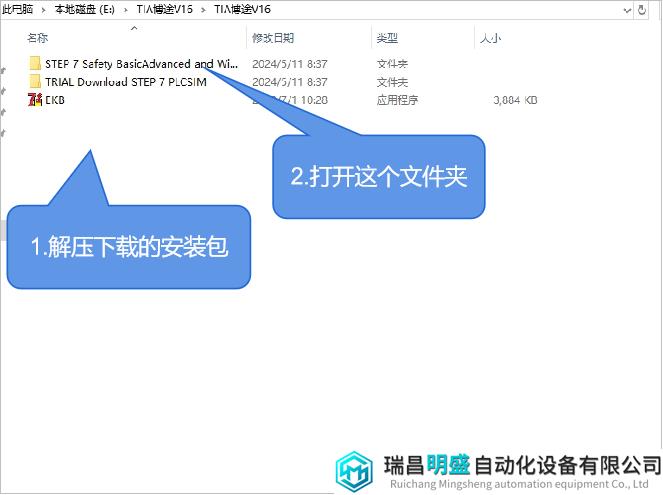Select the STEP 7 Safety BasicAdvanced and Wi... name
Image resolution: width=663 pixels, height=495 pixels.
tap(142, 64)
